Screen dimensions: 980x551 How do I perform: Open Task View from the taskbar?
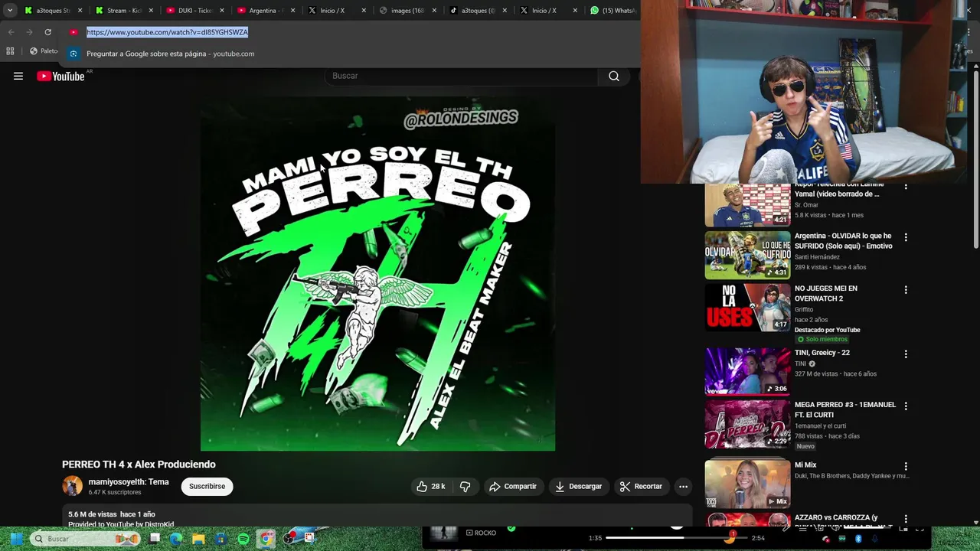coord(155,539)
